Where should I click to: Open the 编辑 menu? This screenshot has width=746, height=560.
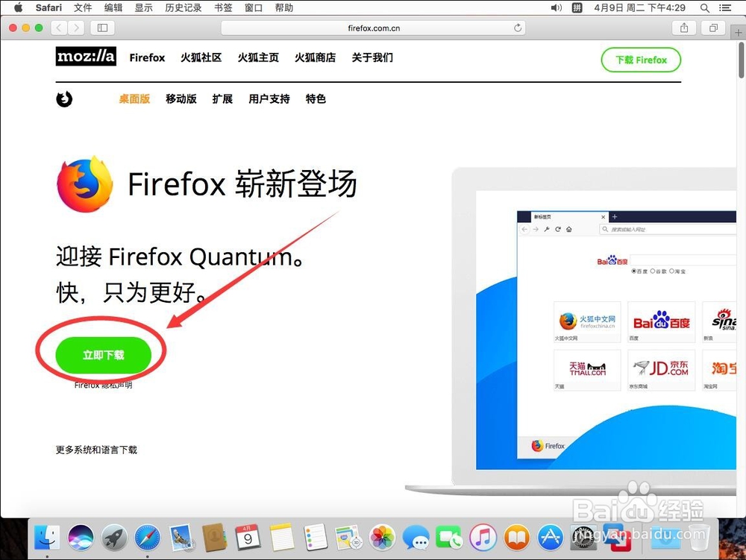(113, 7)
